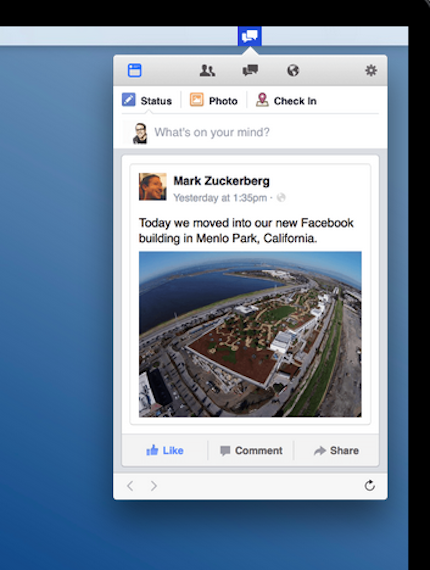
Task: Open the settings gear icon
Action: click(371, 70)
